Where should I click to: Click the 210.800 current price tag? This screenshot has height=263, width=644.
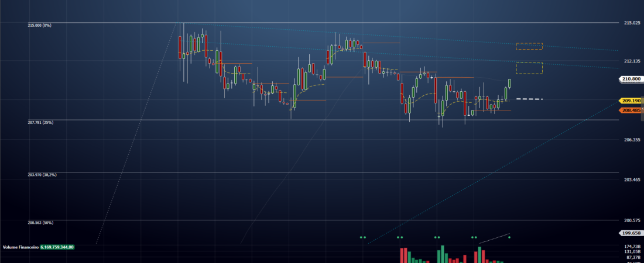[x=631, y=79]
